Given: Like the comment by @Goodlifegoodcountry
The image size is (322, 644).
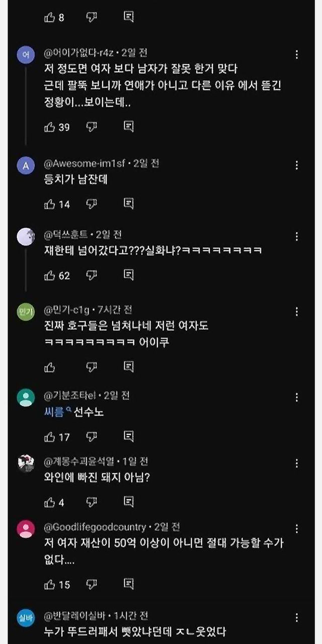Looking at the screenshot, I should point(50,585).
